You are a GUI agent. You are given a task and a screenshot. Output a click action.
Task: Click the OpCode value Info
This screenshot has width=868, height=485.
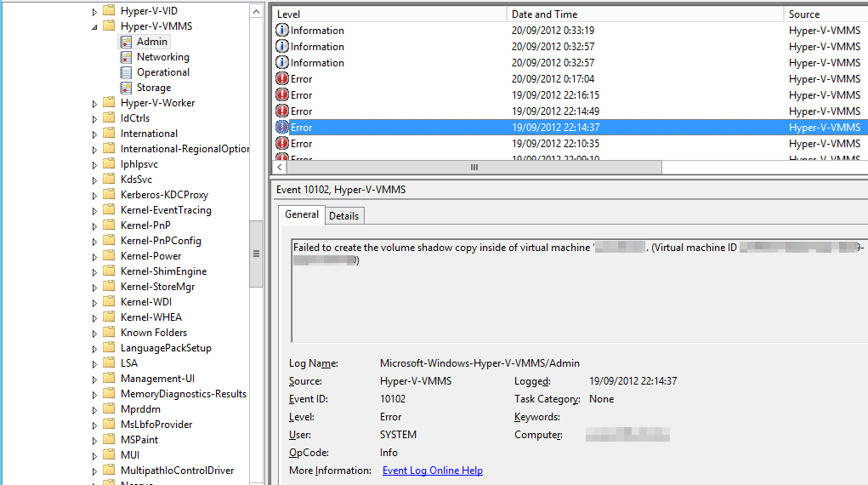coord(389,453)
